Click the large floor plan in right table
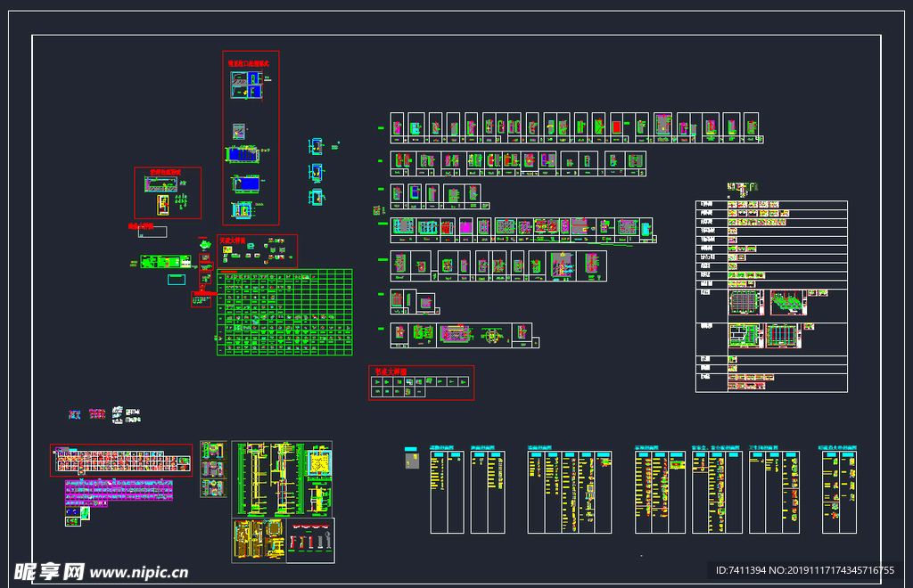 [746, 304]
